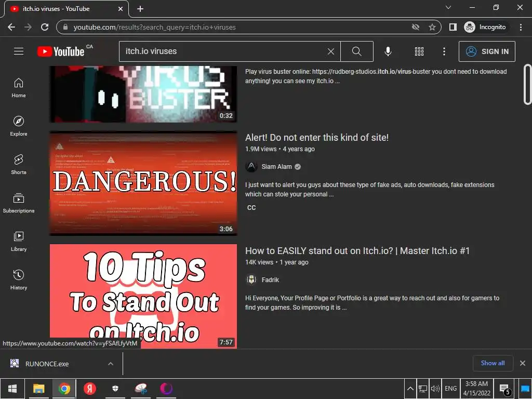Open File Explorer from the taskbar
The width and height of the screenshot is (532, 399).
(x=38, y=389)
